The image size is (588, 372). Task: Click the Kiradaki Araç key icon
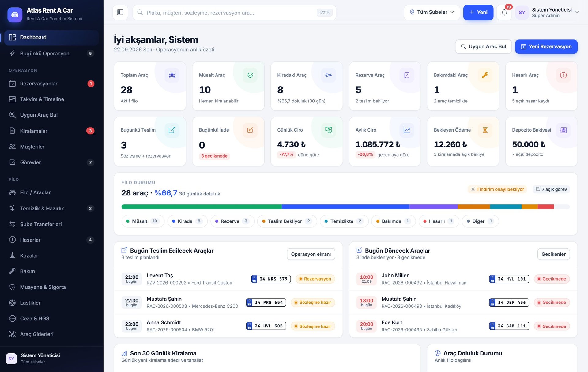click(328, 75)
